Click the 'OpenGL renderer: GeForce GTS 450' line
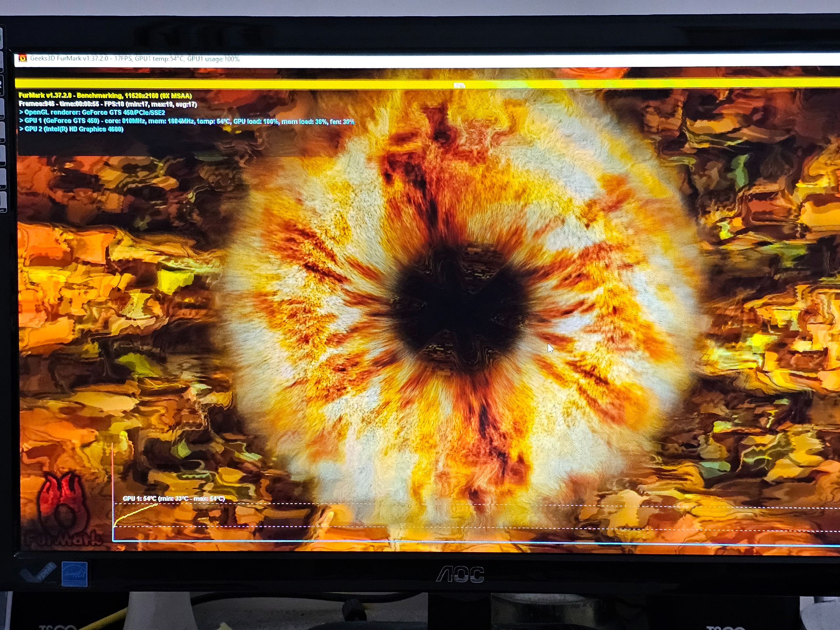The height and width of the screenshot is (630, 840). pos(92,113)
